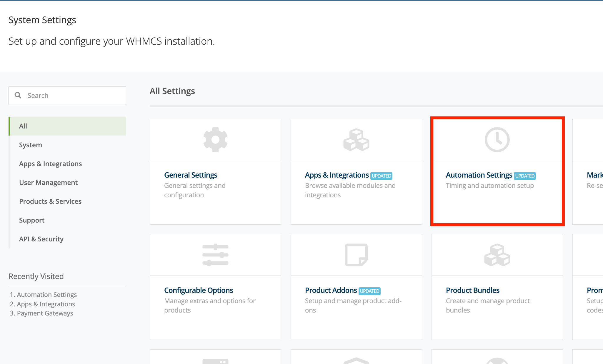Click 'Manage extras and options for products' text
Viewport: 603px width, 364px height.
(210, 305)
